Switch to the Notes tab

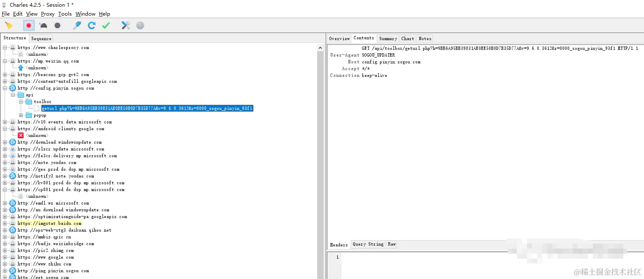(425, 38)
